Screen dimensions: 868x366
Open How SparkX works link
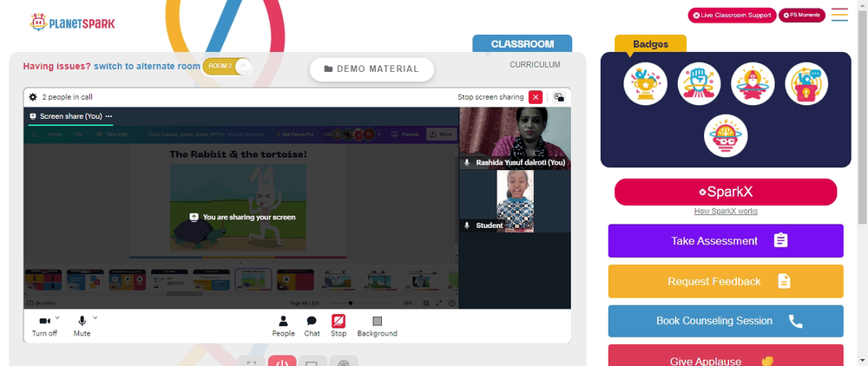pyautogui.click(x=726, y=212)
